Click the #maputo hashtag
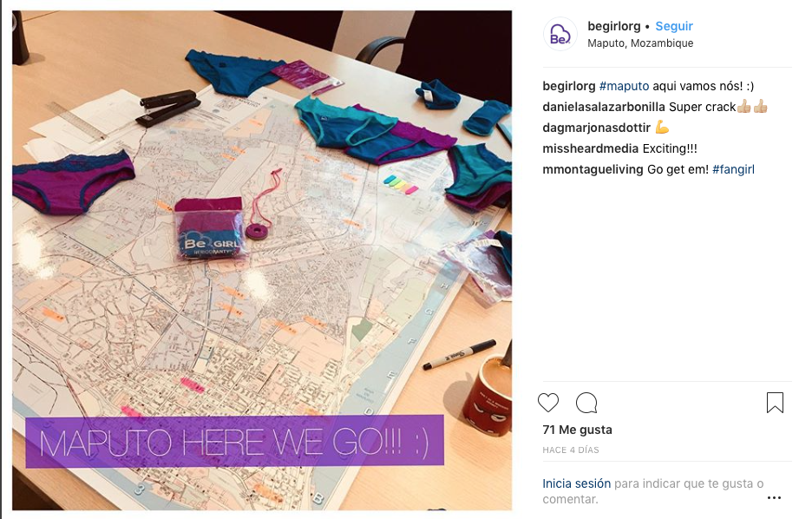This screenshot has height=519, width=812. point(624,86)
